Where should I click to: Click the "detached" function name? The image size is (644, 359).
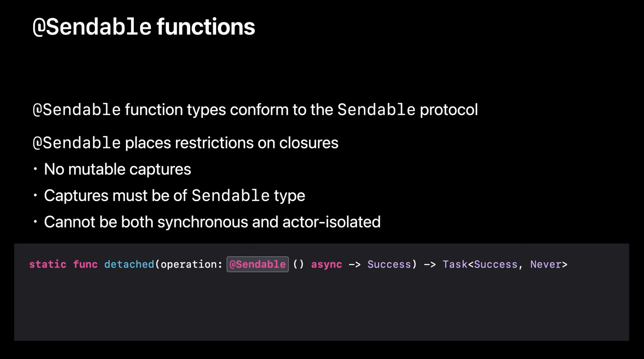pyautogui.click(x=129, y=264)
